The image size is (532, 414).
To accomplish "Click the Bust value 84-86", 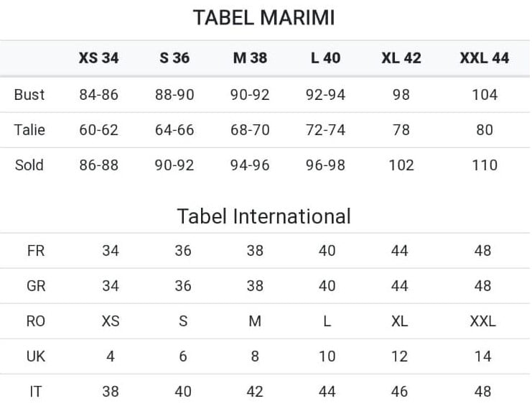I will [99, 95].
